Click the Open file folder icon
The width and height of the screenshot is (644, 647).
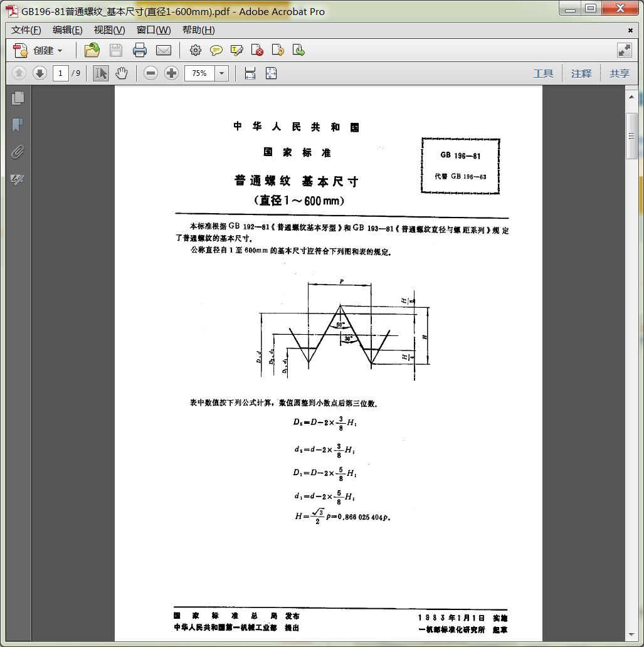tap(92, 51)
